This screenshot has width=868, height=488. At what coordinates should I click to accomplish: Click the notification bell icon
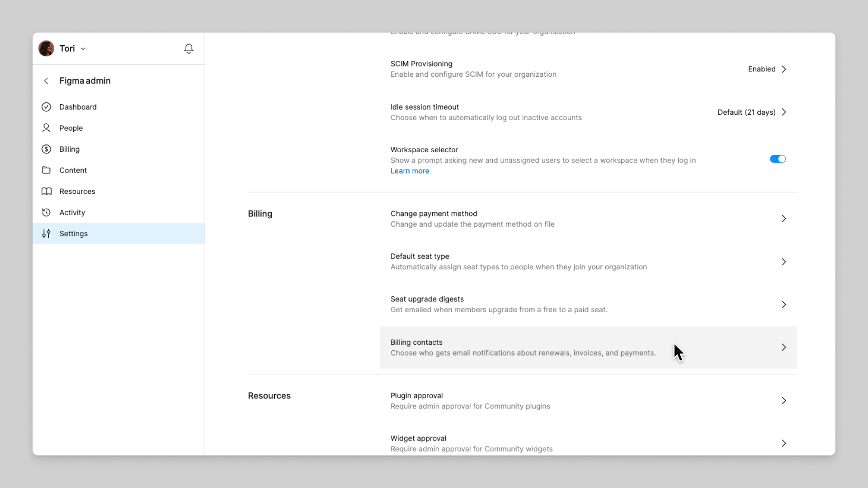[189, 48]
